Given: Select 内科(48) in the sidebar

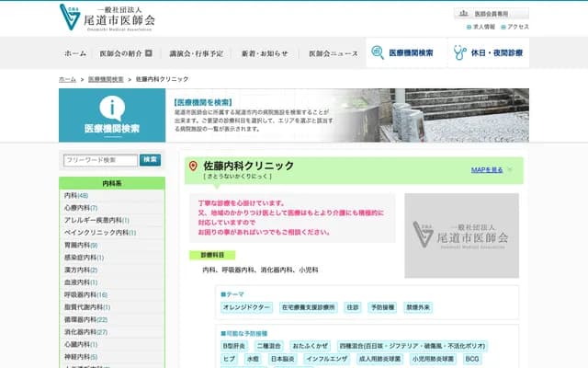Looking at the screenshot, I should point(76,195).
